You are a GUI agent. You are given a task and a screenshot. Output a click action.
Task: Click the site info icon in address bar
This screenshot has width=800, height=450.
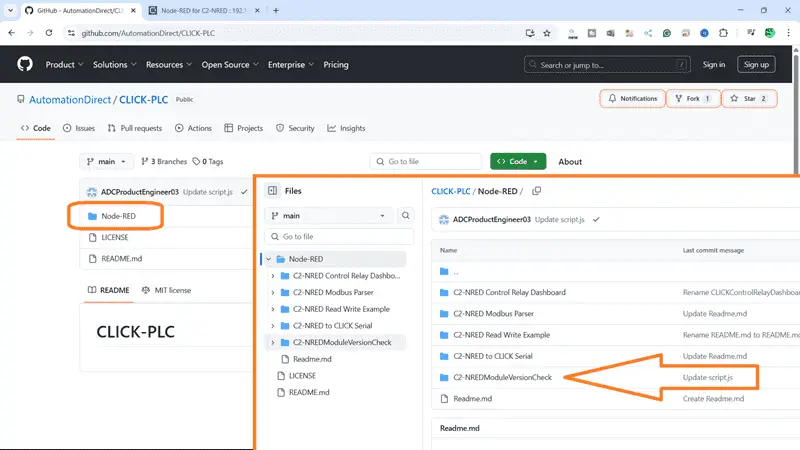[71, 33]
